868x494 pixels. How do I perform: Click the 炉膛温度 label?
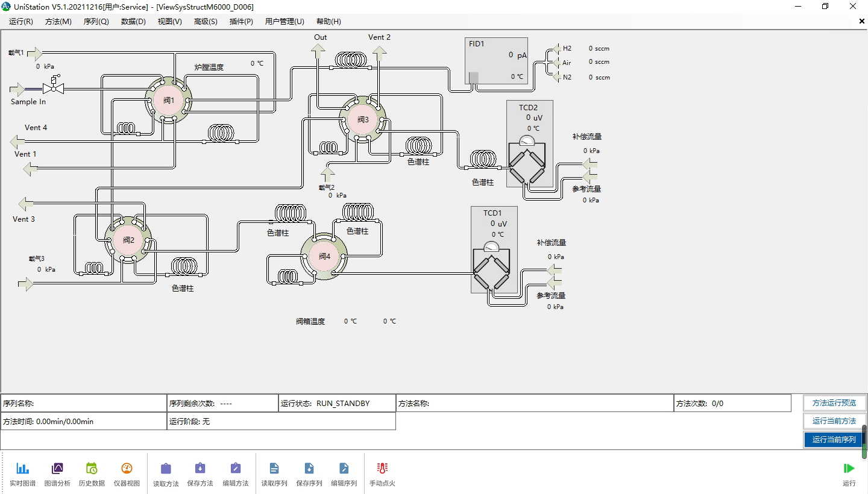click(209, 67)
